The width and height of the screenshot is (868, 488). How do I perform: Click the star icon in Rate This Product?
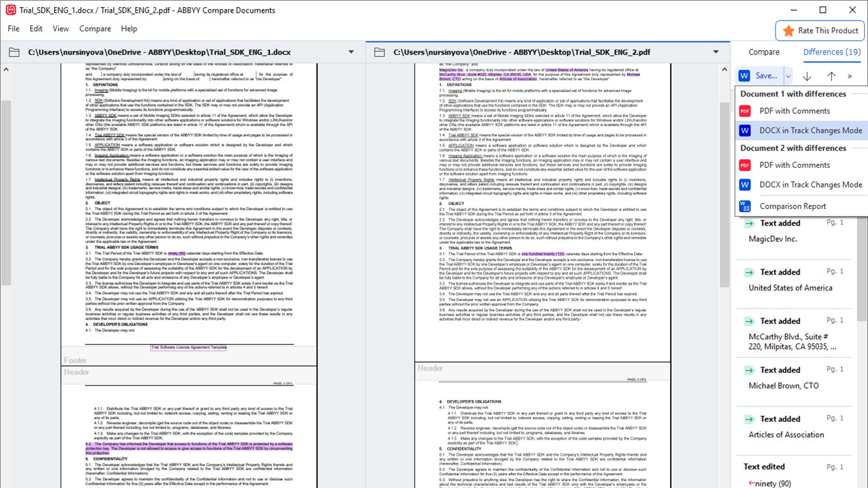(788, 31)
